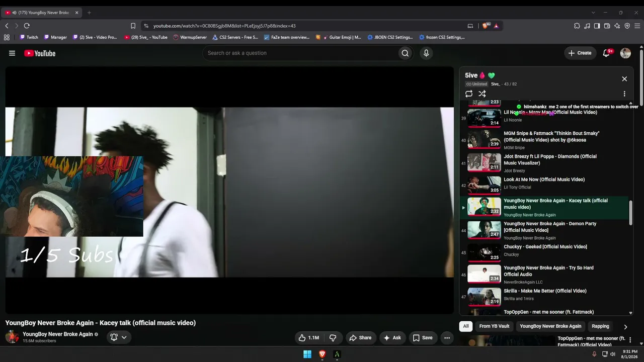
Task: Open the YouTube guide hamburger menu
Action: [12, 53]
